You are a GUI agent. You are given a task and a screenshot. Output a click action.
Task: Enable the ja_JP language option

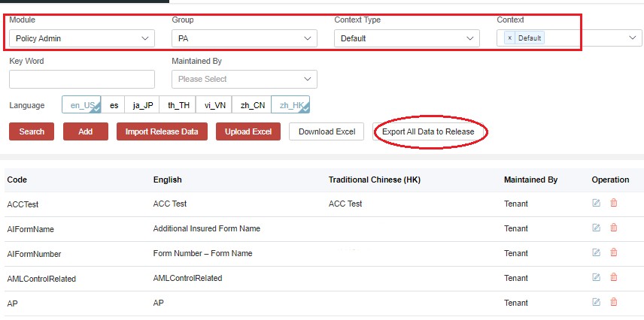tap(142, 105)
